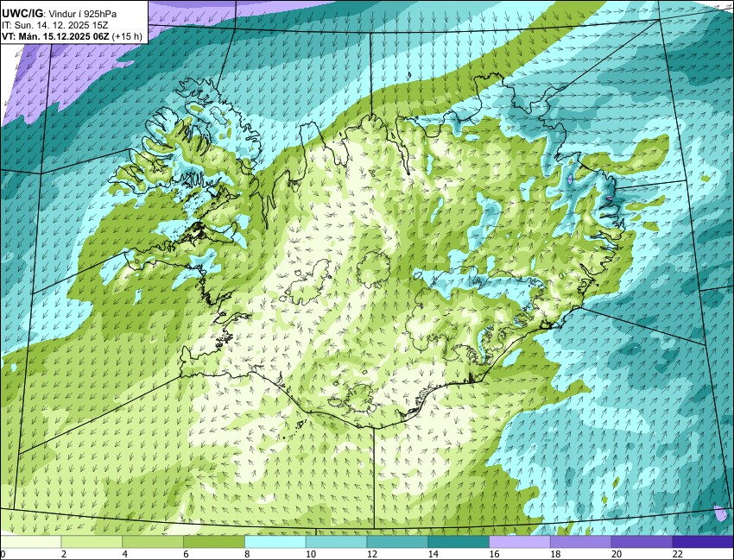Image resolution: width=734 pixels, height=560 pixels.
Task: Click the legend value "16"
Action: [494, 554]
